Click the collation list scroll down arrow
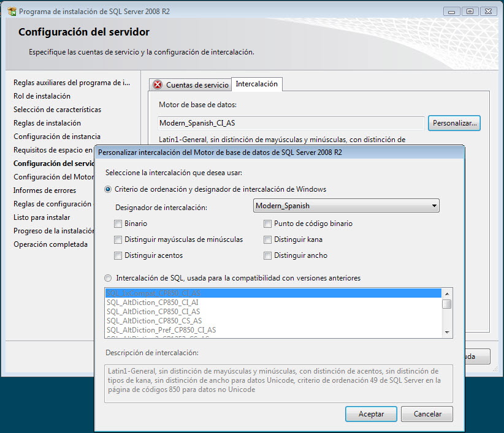The image size is (504, 433). [x=447, y=332]
